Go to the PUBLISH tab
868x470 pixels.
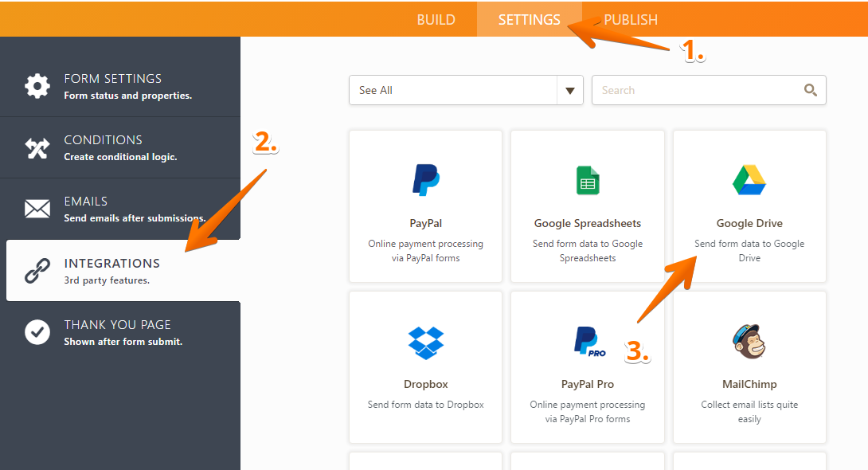(631, 20)
